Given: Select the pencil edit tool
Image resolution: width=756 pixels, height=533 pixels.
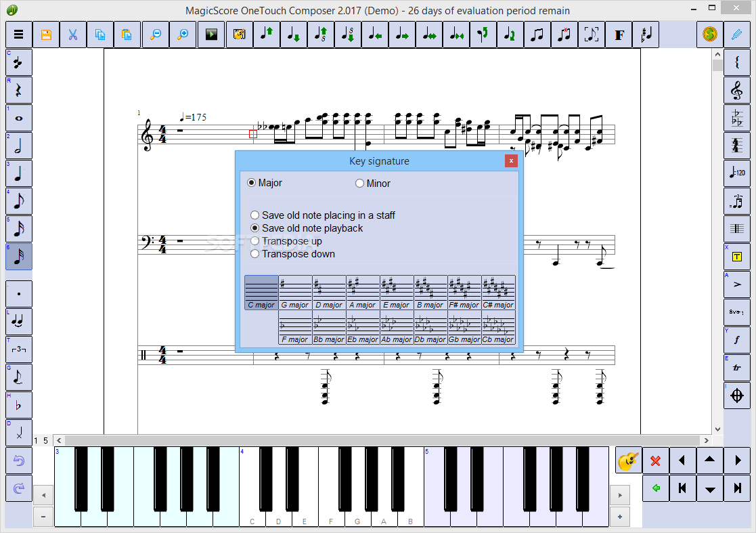Looking at the screenshot, I should [x=737, y=35].
